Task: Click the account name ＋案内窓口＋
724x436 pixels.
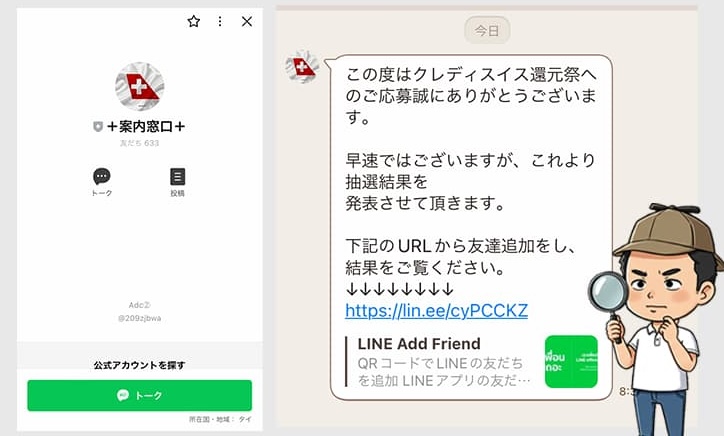Action: [x=146, y=126]
